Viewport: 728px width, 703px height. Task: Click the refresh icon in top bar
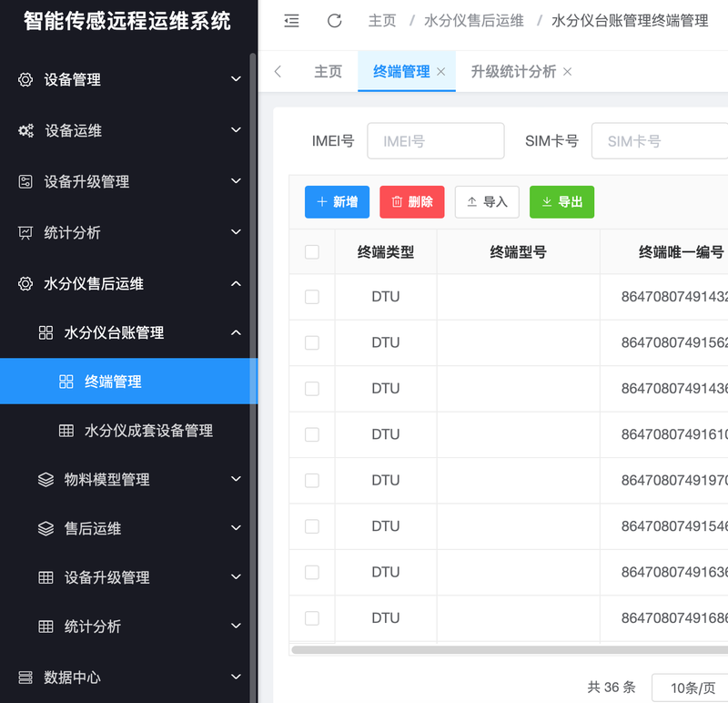coord(335,21)
